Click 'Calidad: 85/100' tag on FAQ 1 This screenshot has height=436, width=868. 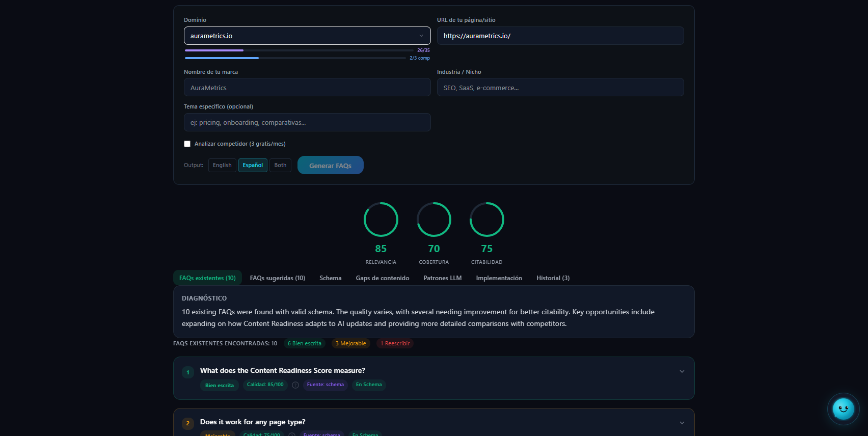point(265,385)
